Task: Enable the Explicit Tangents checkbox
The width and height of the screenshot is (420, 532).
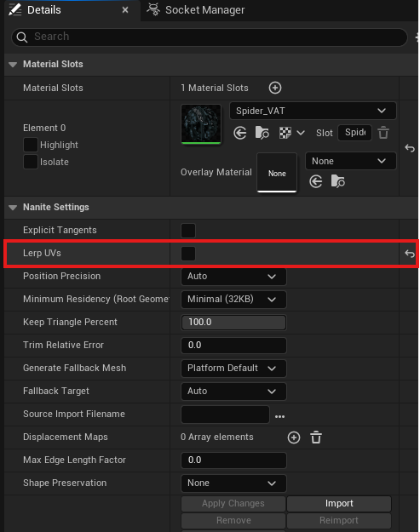Action: click(188, 231)
